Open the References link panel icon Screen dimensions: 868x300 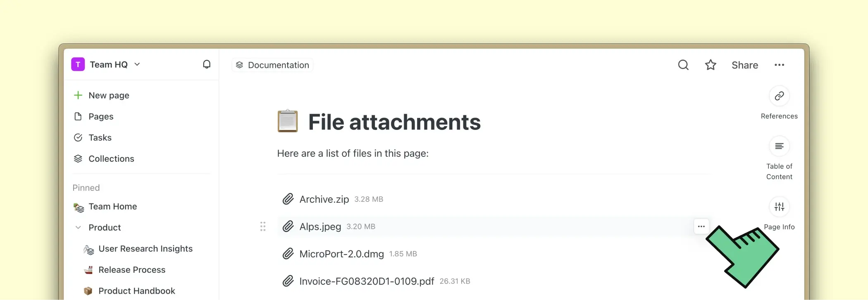pyautogui.click(x=779, y=96)
